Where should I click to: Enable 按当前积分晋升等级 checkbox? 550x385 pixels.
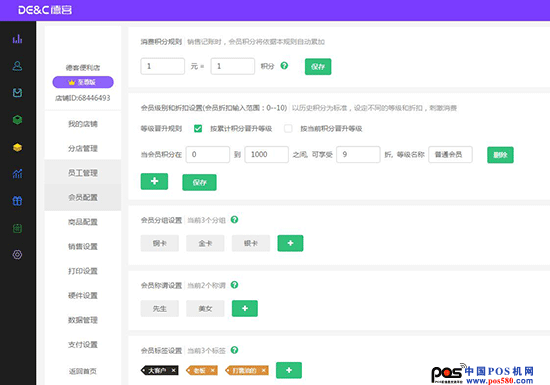[288, 128]
